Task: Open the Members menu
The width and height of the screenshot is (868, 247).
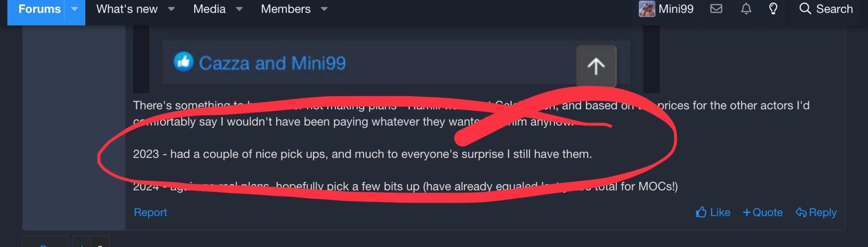Action: click(286, 9)
